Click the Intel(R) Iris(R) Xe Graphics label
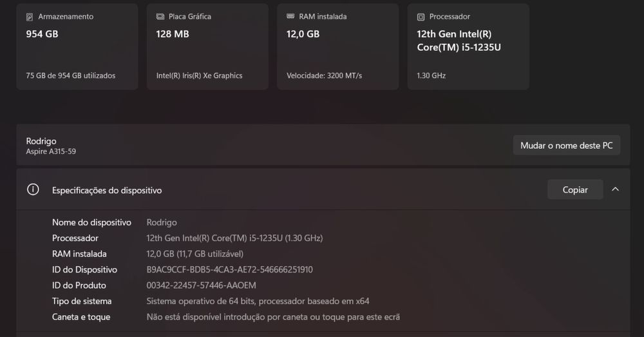Screen dimensions: 644x337 pos(200,75)
